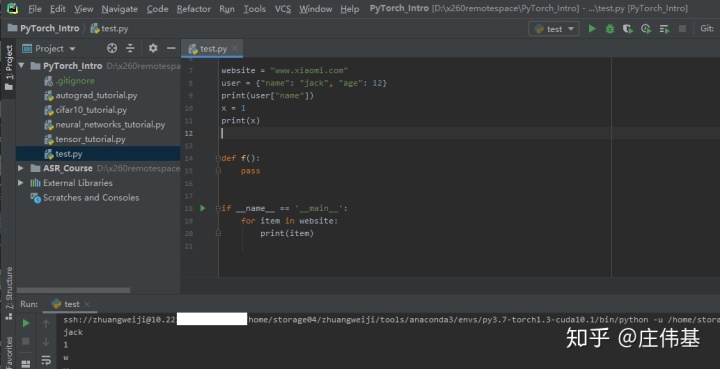Viewport: 720px width, 369px height.
Task: Hide the Project tool window
Action: pos(171,48)
